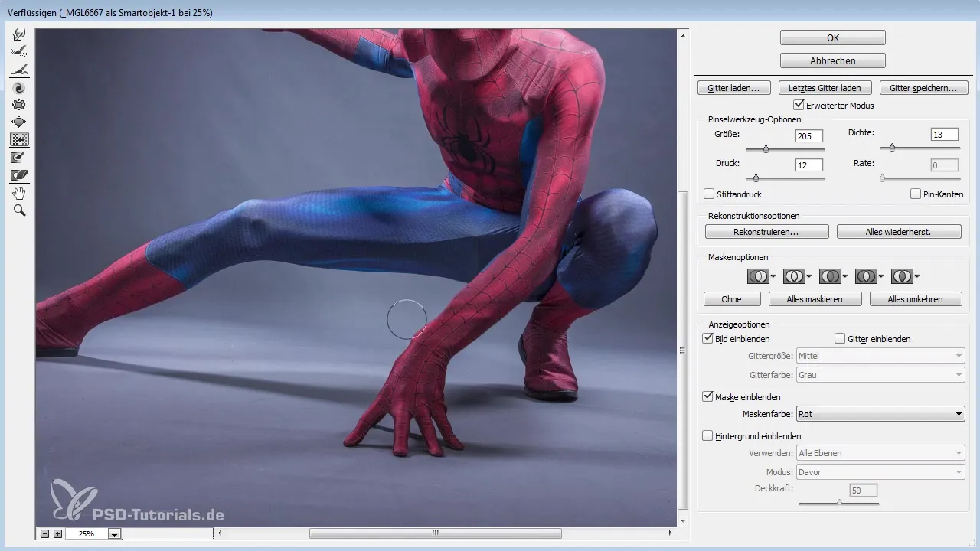Click the zoom out minus button
Screen dimensions: 980x551
44,533
